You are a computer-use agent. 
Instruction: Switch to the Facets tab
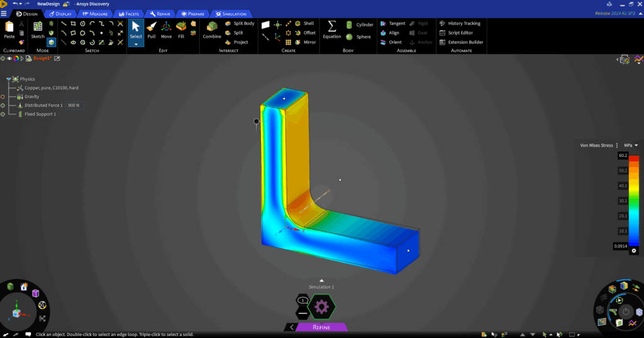click(x=129, y=14)
